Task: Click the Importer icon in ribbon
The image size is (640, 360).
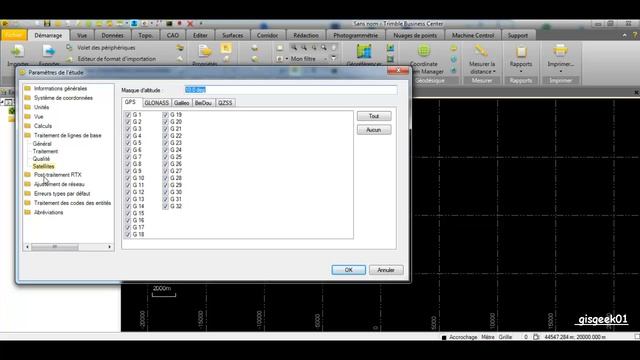Action: [17, 51]
